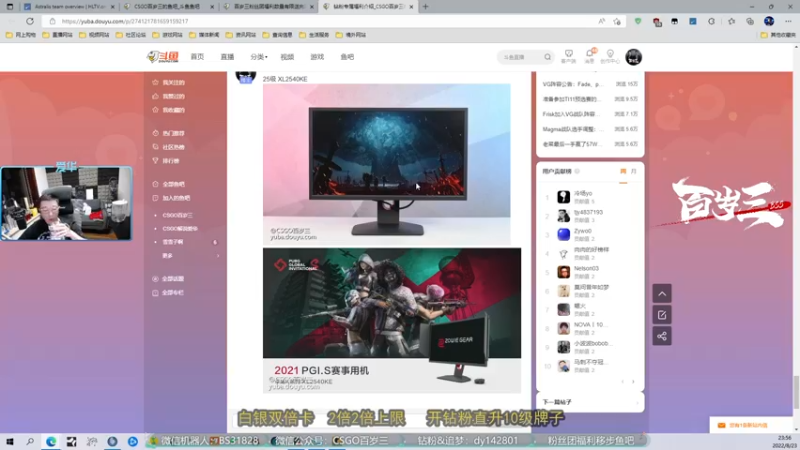Open ranked user Nelson03
The image size is (800, 450).
click(586, 268)
